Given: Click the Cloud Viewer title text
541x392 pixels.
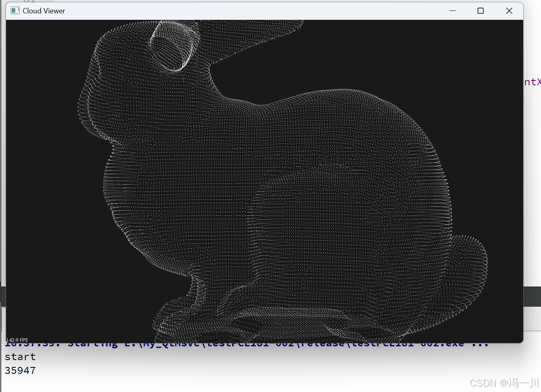Looking at the screenshot, I should coord(44,11).
